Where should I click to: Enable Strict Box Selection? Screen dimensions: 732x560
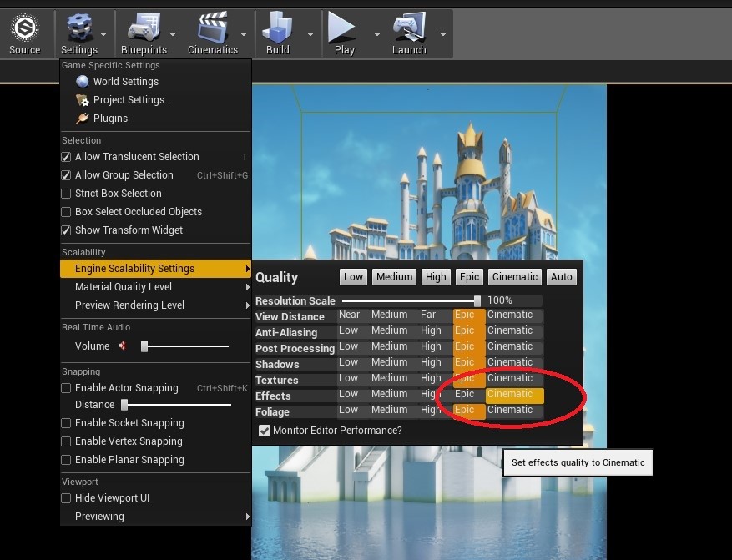tap(66, 194)
